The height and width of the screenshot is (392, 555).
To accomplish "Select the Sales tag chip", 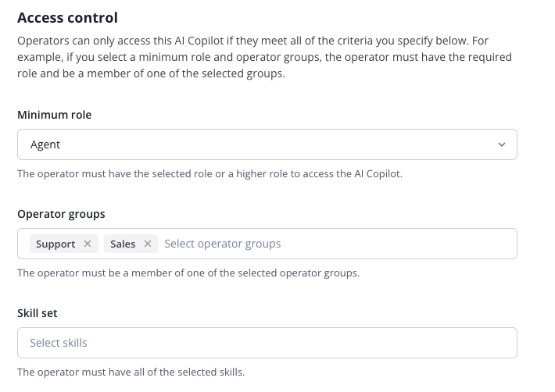I will [x=123, y=244].
